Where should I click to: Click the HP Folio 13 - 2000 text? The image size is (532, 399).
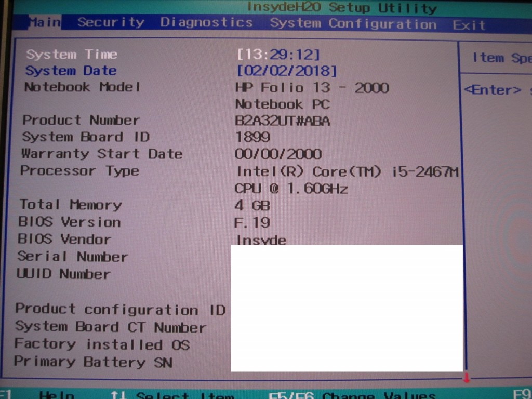(x=312, y=88)
